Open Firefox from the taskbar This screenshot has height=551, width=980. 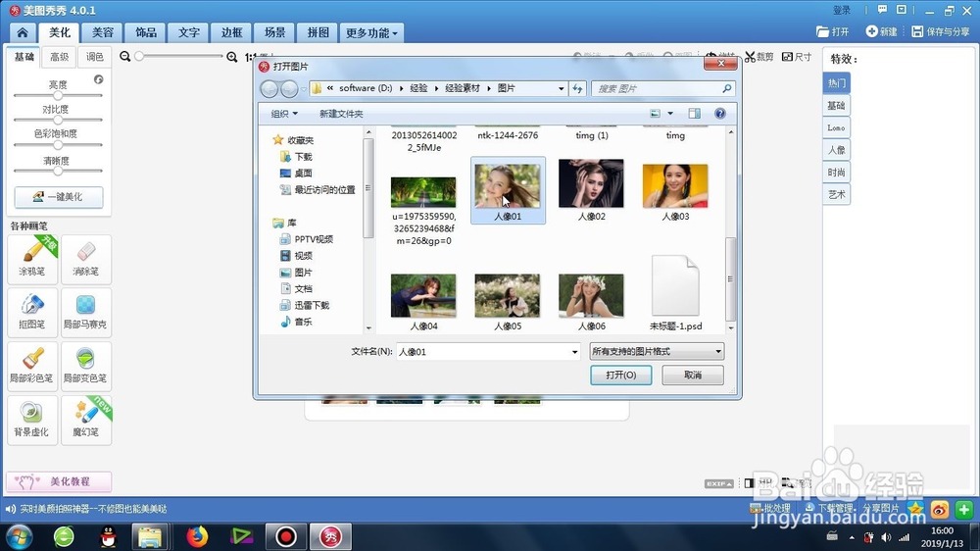coord(197,536)
